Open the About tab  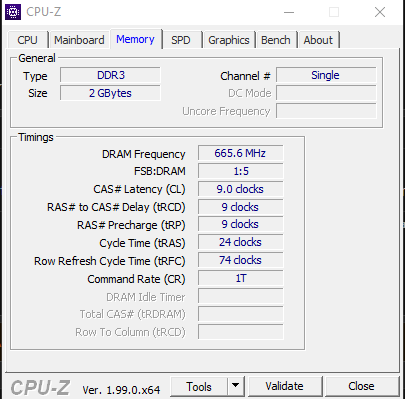(x=318, y=40)
